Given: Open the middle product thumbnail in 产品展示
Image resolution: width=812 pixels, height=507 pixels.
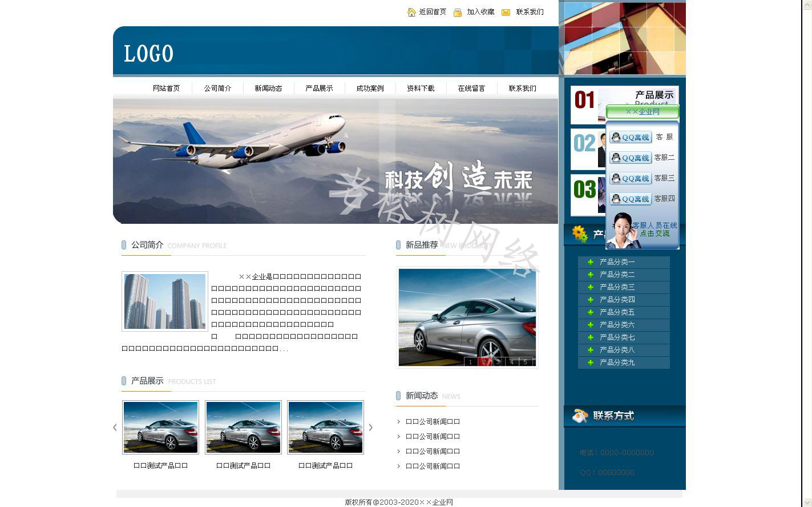Looking at the screenshot, I should pyautogui.click(x=243, y=428).
